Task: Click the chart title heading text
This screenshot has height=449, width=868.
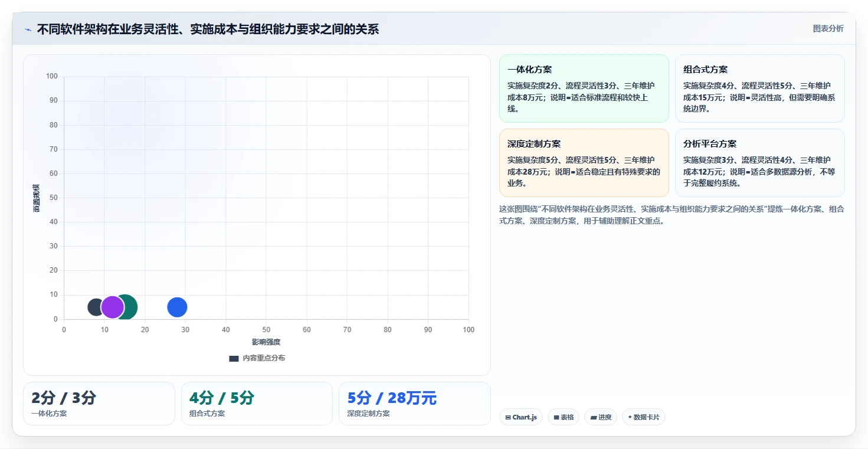Action: tap(208, 29)
